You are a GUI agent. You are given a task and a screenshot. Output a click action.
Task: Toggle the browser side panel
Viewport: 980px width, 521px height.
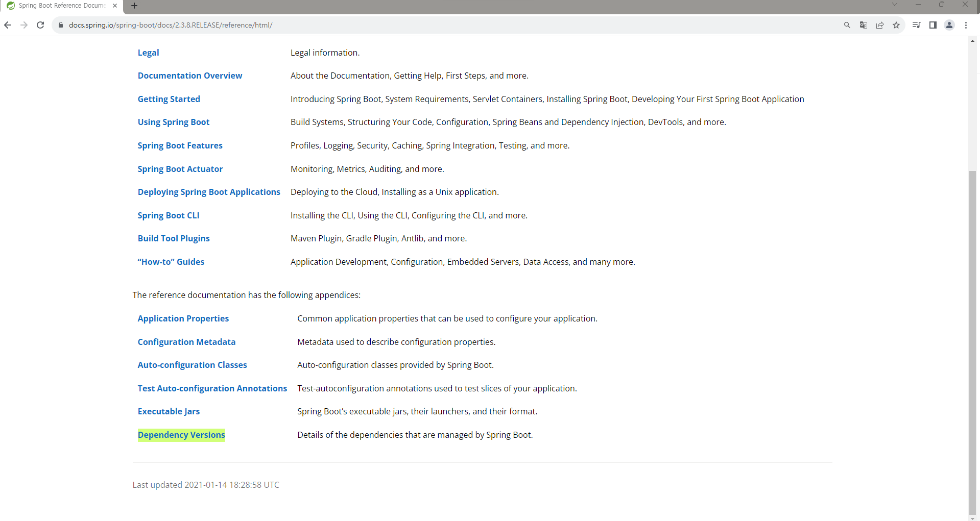933,25
